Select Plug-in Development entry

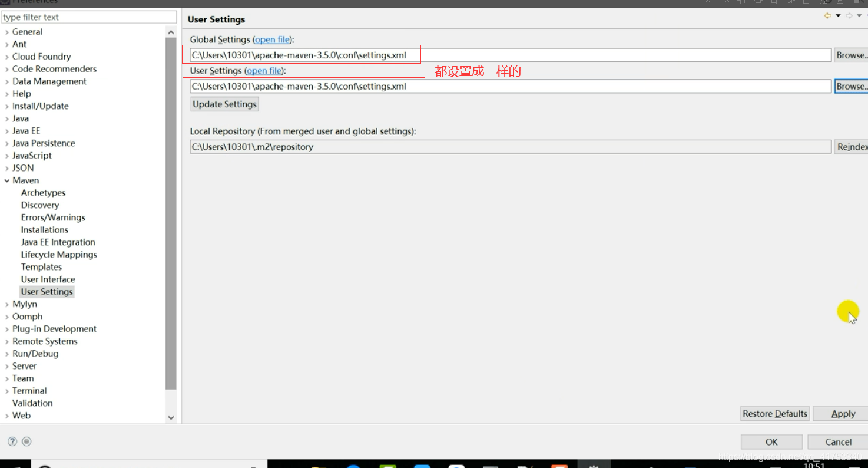coord(54,329)
